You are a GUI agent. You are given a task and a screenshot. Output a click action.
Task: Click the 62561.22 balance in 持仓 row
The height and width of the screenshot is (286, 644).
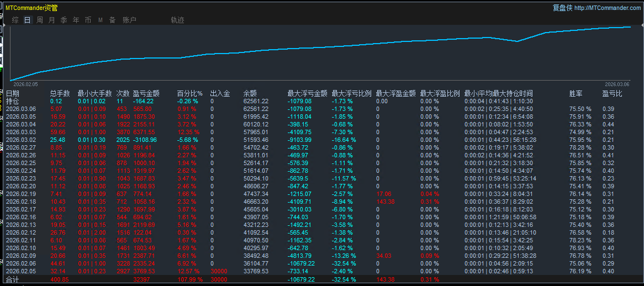256,101
